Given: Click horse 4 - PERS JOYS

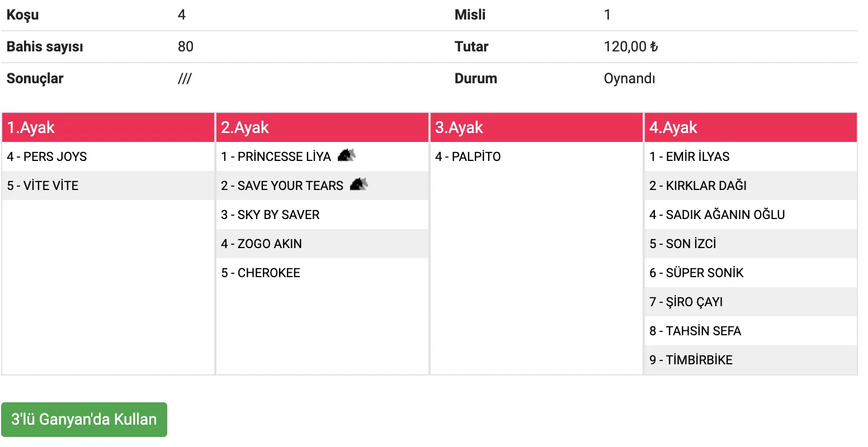Looking at the screenshot, I should 47,156.
